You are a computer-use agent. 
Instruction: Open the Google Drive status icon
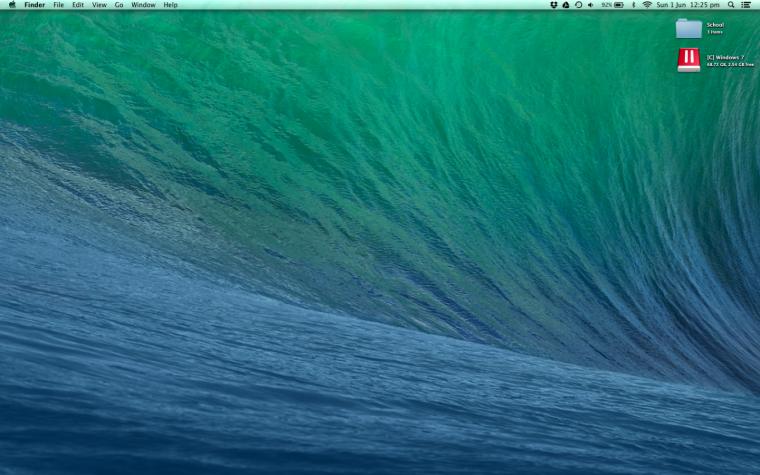[566, 5]
